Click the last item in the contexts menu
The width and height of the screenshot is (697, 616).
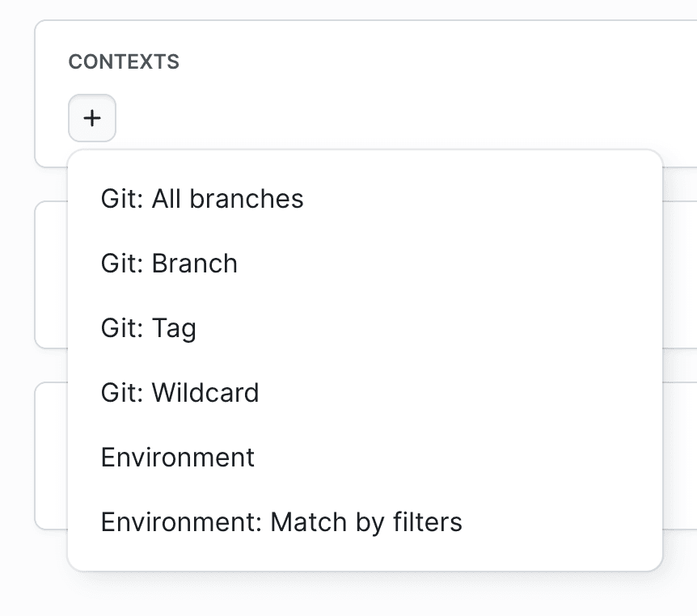pyautogui.click(x=281, y=522)
